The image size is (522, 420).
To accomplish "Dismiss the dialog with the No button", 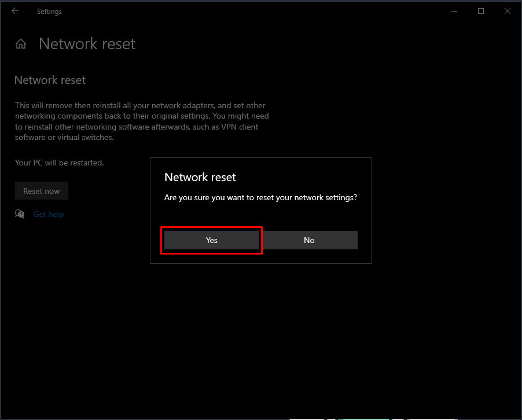I will tap(309, 240).
